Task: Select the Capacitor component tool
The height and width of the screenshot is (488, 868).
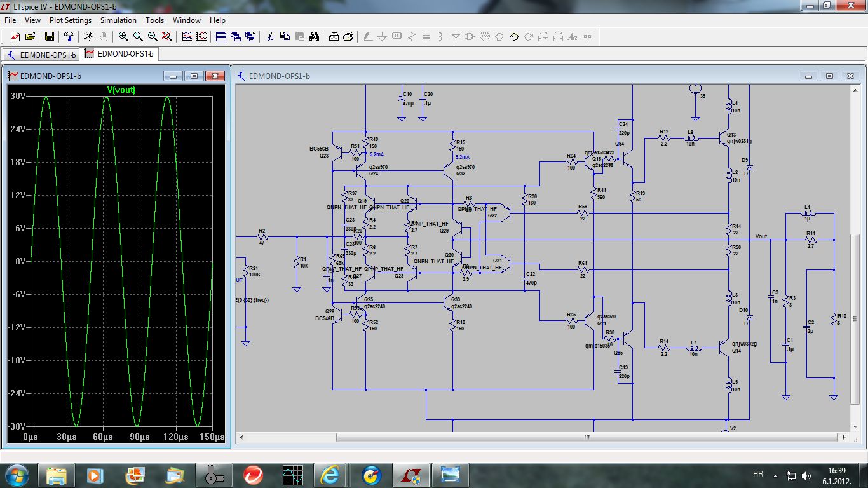Action: click(426, 37)
